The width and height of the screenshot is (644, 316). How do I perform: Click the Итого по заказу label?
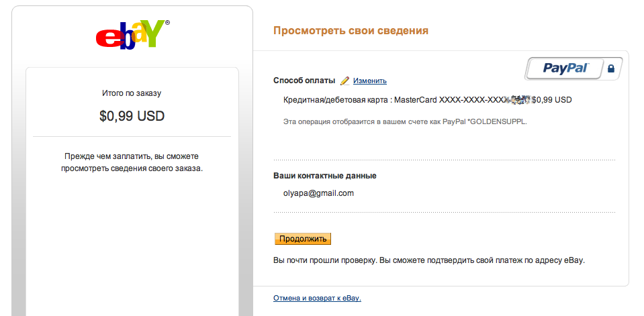coord(132,93)
